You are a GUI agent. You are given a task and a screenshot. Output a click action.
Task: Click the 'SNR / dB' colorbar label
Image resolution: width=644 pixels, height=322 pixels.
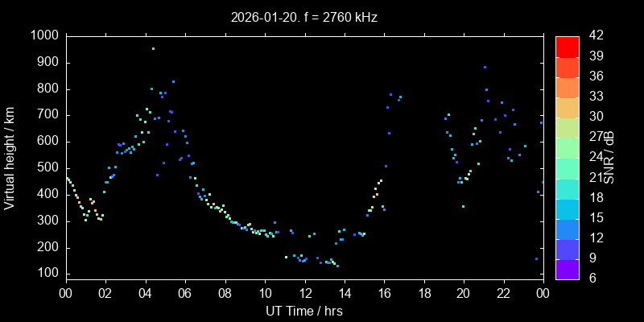click(x=609, y=158)
